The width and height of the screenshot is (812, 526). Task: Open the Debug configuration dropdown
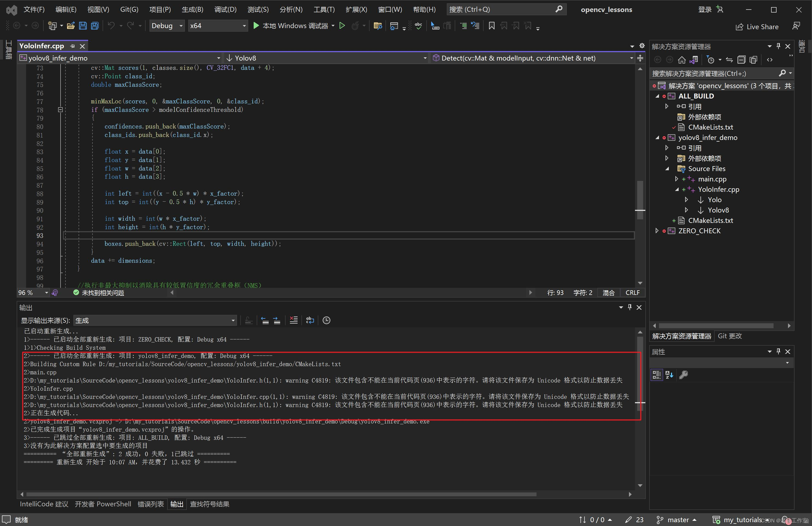coord(167,26)
